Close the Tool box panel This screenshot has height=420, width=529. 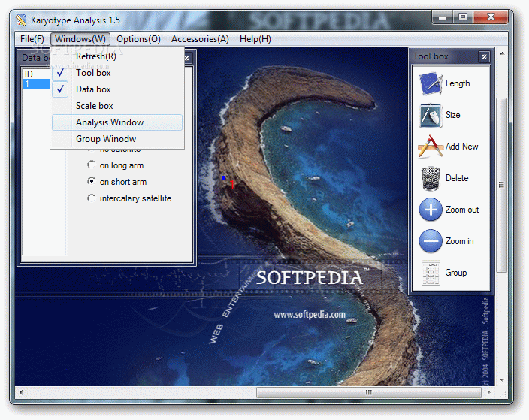484,56
